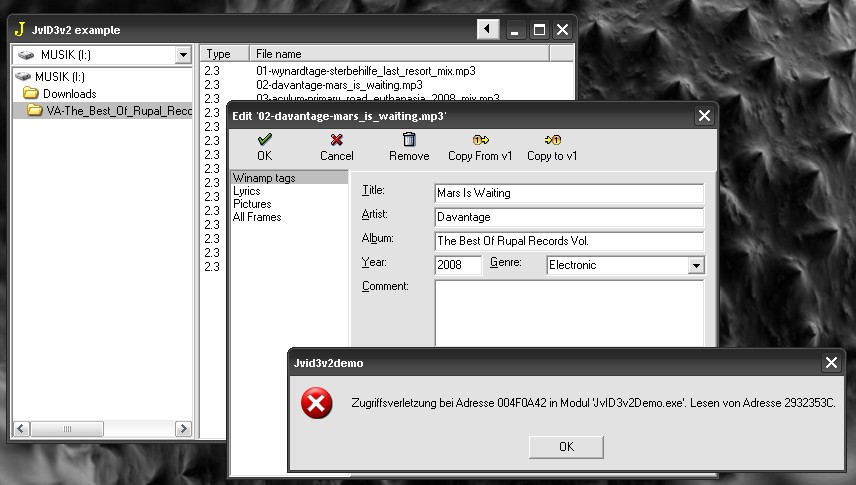Click the Title text field

568,193
